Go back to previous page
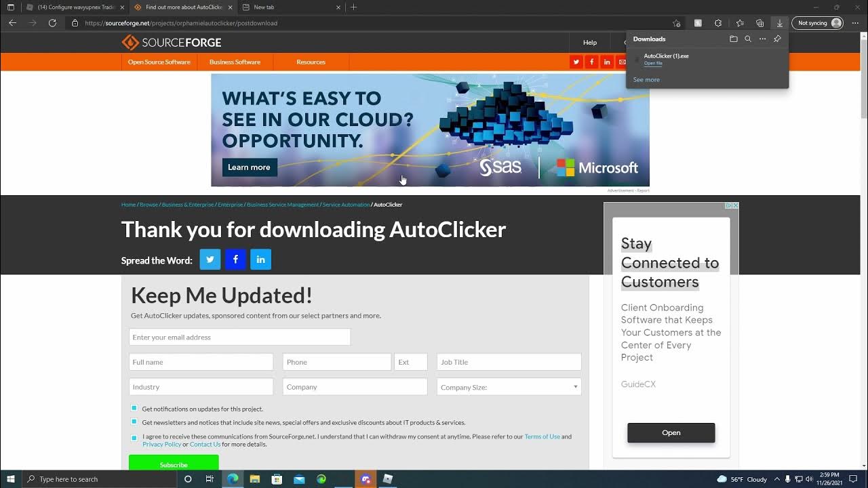The image size is (868, 488). point(12,23)
